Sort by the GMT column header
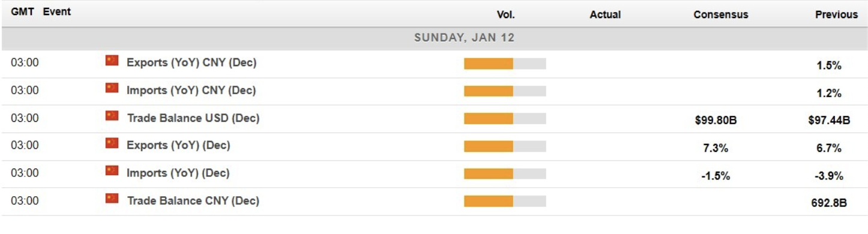Screen dimensions: 868x234 click(22, 11)
